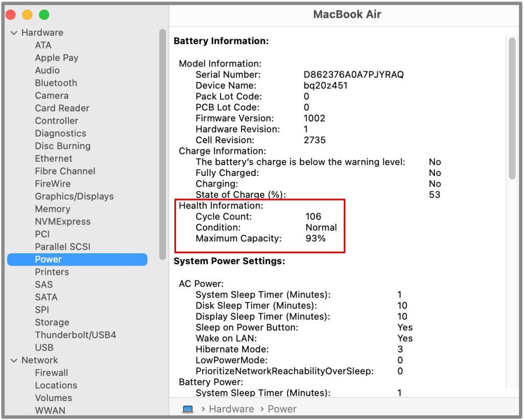
Task: Click the System Power Settings heading
Action: coord(229,261)
